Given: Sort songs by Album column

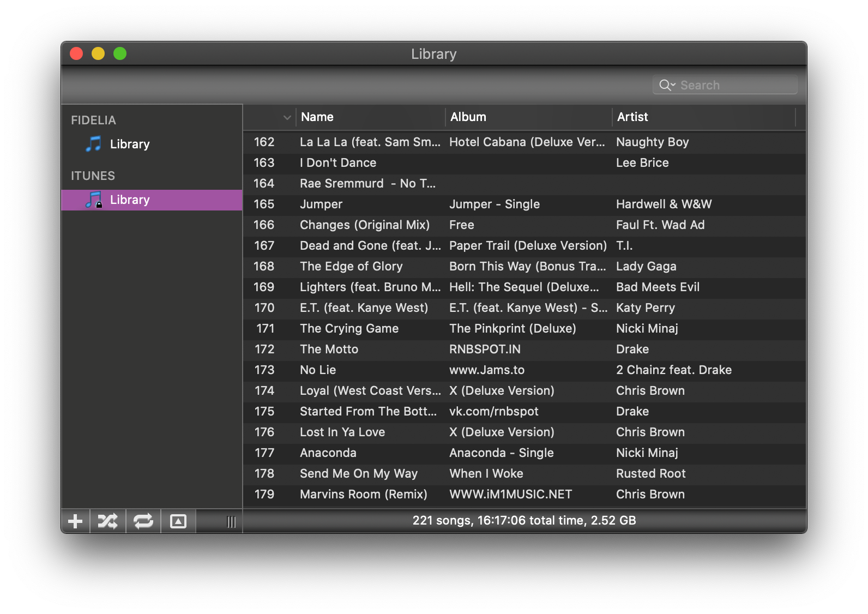Looking at the screenshot, I should coord(528,117).
